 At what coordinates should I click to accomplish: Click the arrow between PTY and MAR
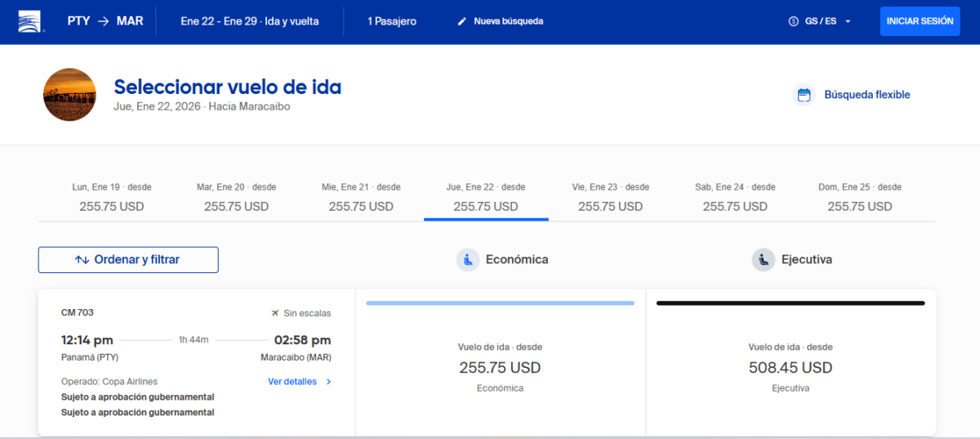(x=104, y=21)
